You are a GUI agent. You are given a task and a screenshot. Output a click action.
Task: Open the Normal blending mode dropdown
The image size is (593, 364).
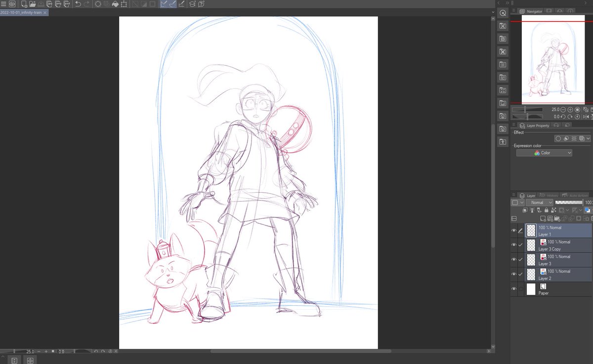(539, 202)
